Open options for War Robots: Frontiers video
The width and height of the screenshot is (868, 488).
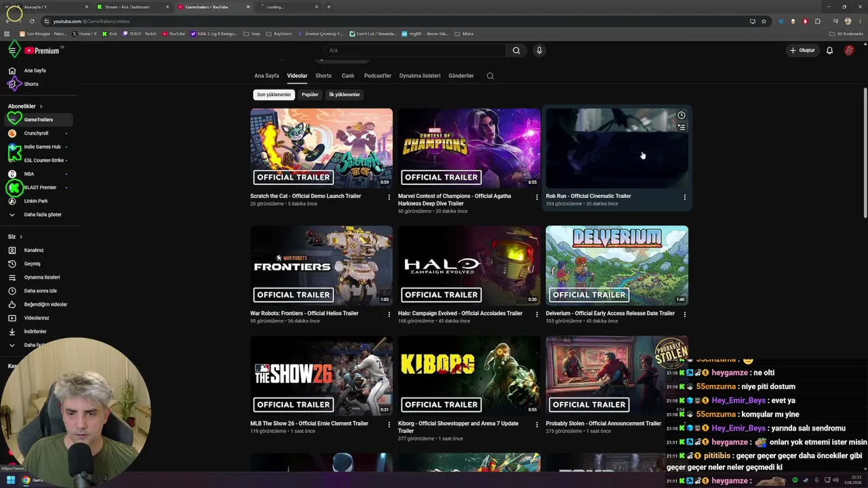[389, 314]
